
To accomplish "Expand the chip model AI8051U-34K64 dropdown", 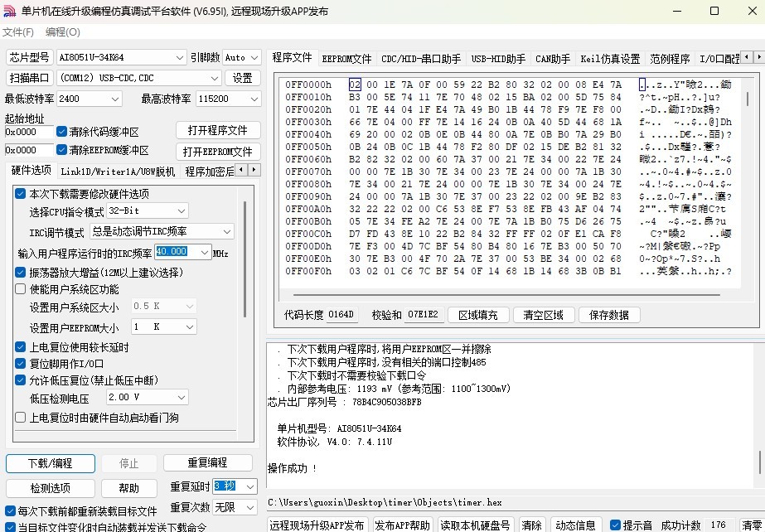I will coord(180,57).
